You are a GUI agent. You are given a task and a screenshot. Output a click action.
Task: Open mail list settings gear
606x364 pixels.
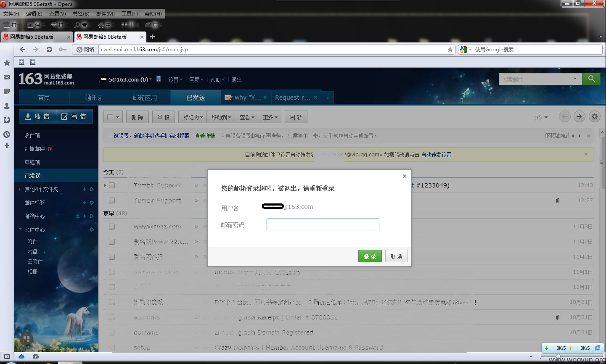pyautogui.click(x=594, y=116)
